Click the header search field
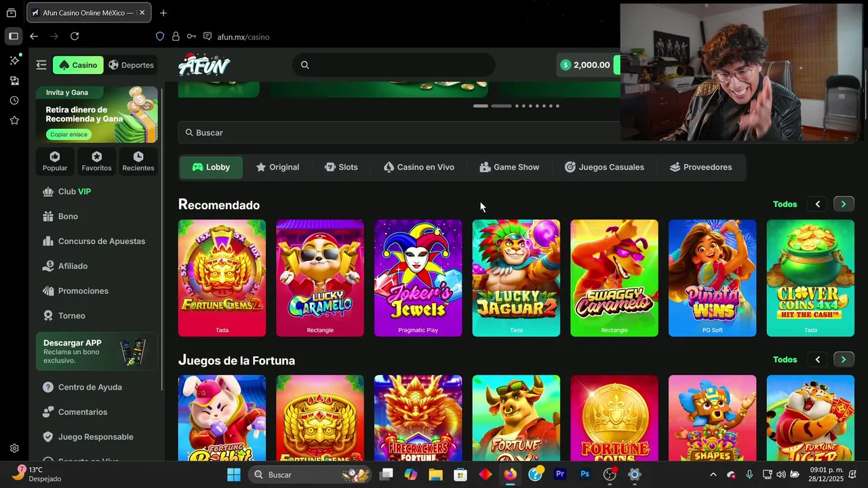The height and width of the screenshot is (488, 868). [394, 65]
